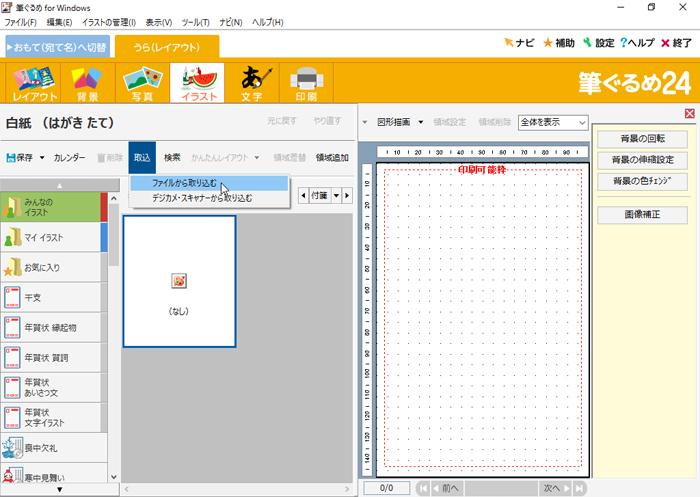Expand the 図形描画 dropdown arrow
Image resolution: width=700 pixels, height=497 pixels.
(x=421, y=122)
